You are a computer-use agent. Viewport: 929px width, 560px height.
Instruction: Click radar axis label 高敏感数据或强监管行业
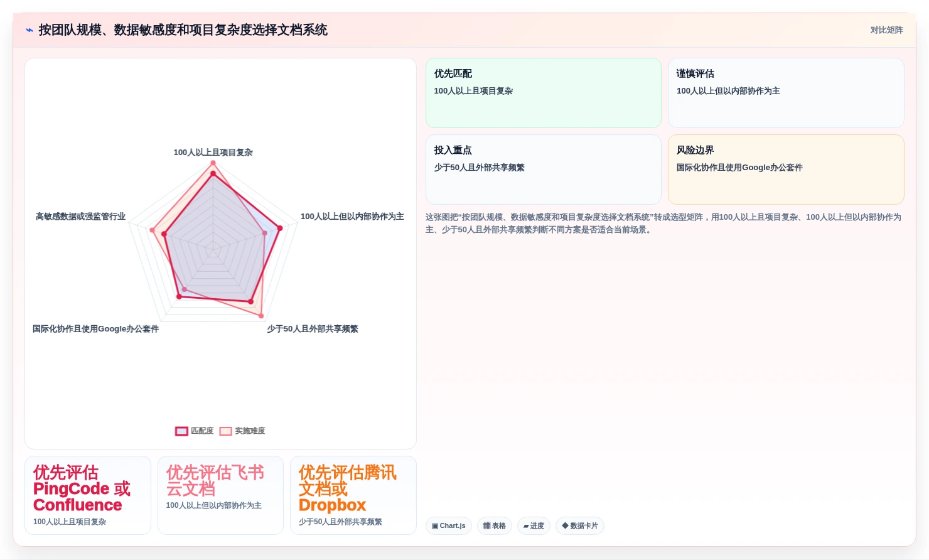(80, 217)
